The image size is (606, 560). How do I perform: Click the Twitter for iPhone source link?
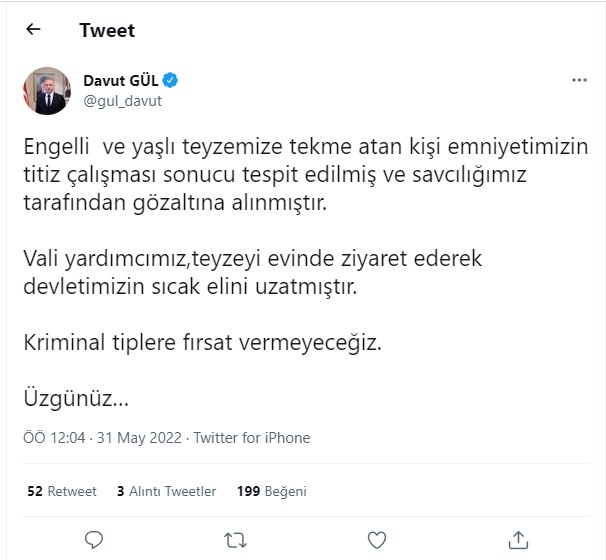[251, 438]
